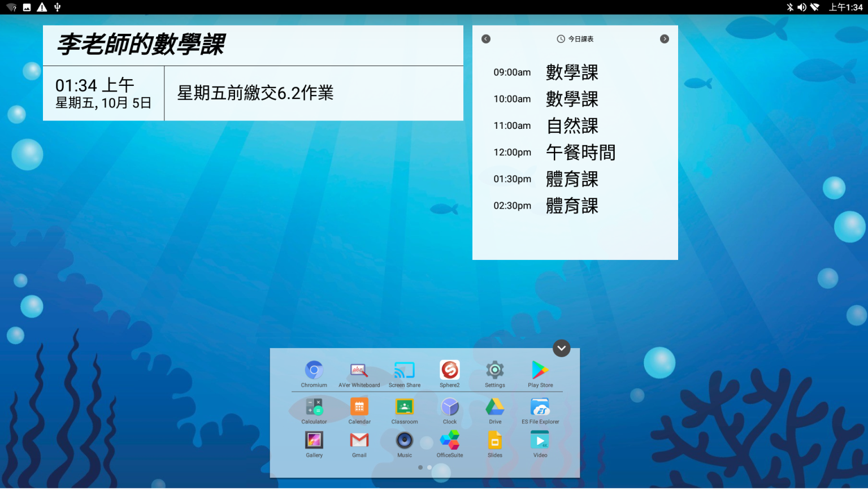Tap the warning triangle notification

point(42,7)
